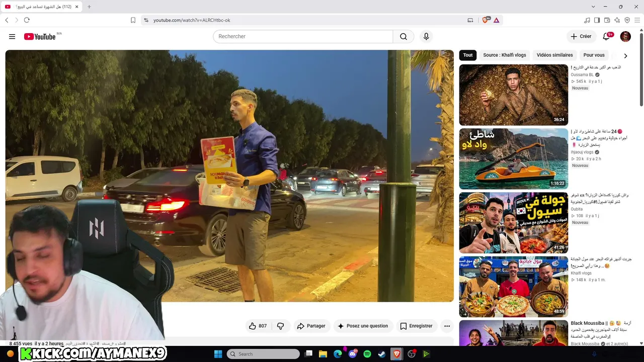Open the Windows Start button
The image size is (644, 362).
tap(218, 354)
